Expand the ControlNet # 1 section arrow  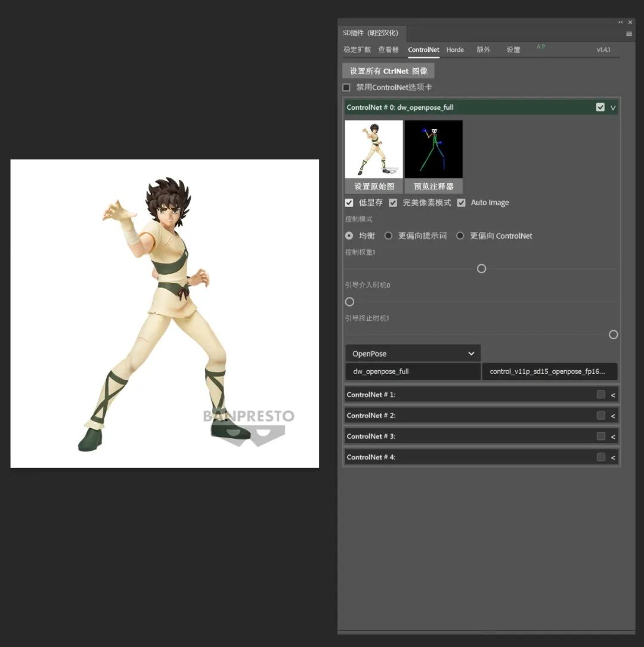(x=613, y=395)
